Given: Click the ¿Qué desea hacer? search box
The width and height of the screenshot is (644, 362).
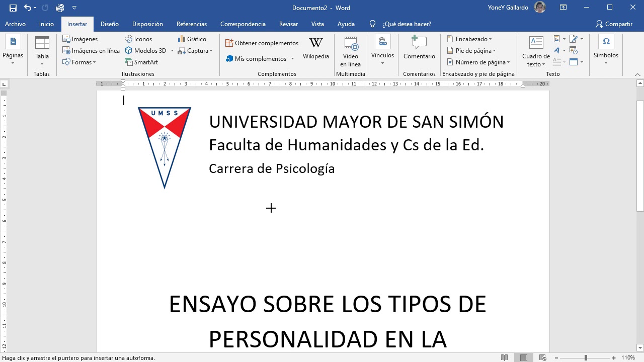Looking at the screenshot, I should click(407, 24).
